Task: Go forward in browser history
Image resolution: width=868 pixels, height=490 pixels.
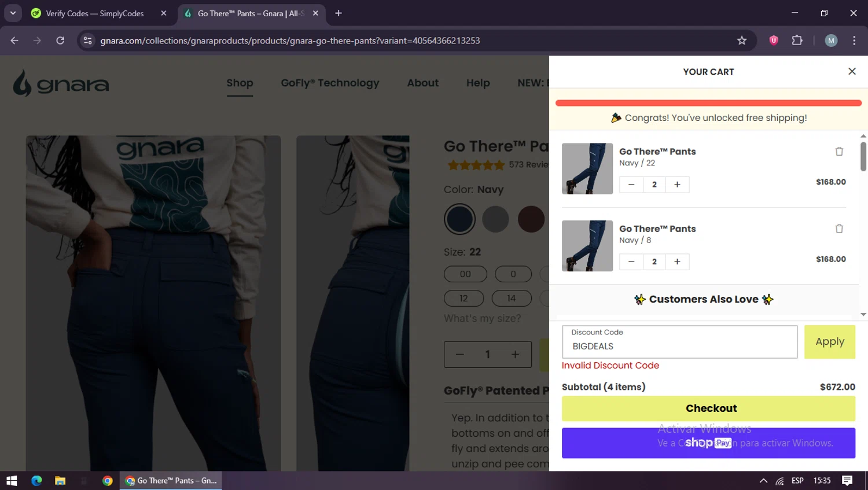Action: coord(37,40)
